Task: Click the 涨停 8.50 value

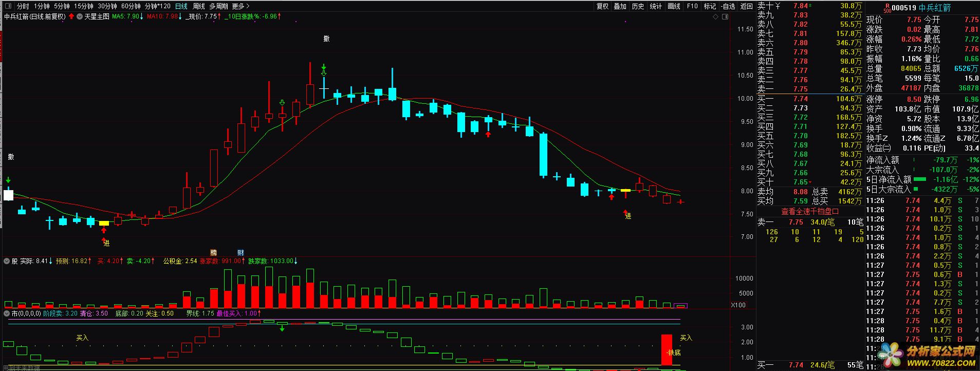Action: 914,99
